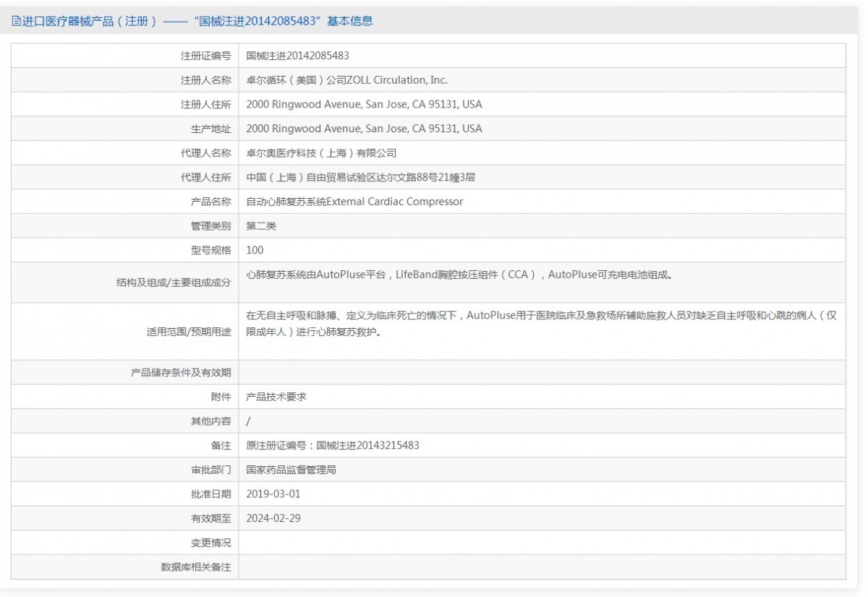Click approving department 国家药品监督管理局
Image resolution: width=868 pixels, height=597 pixels.
[291, 470]
